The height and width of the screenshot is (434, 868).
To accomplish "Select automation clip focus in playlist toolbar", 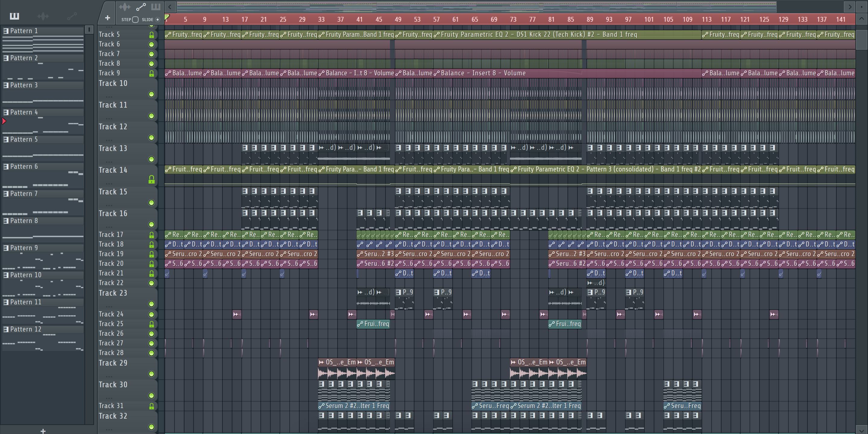I will tap(140, 7).
